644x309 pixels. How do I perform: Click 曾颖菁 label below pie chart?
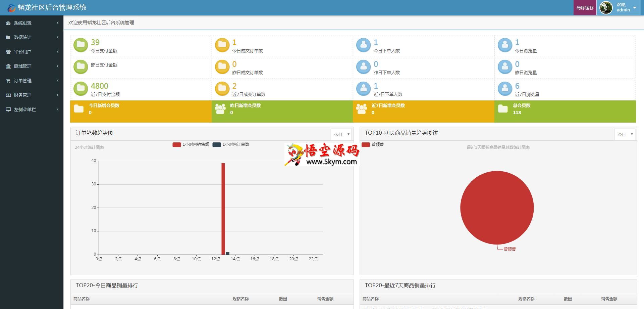point(510,249)
